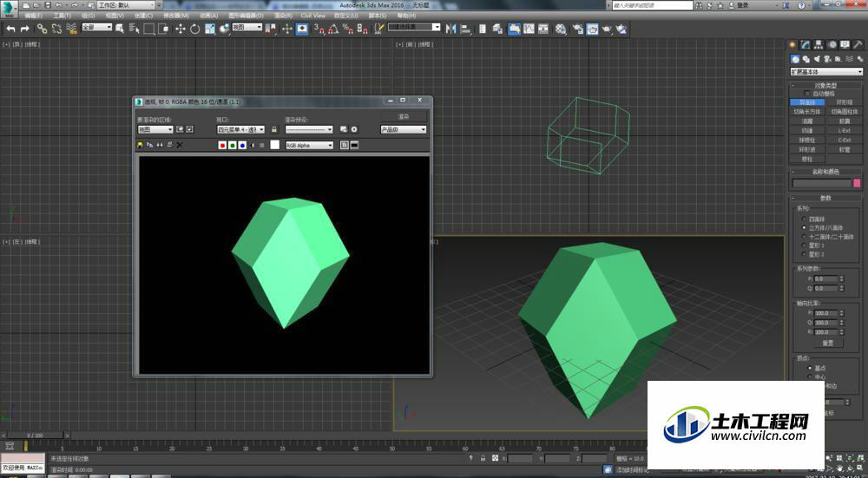
Task: Click the Mirror tool in main toolbar
Action: pyautogui.click(x=450, y=29)
